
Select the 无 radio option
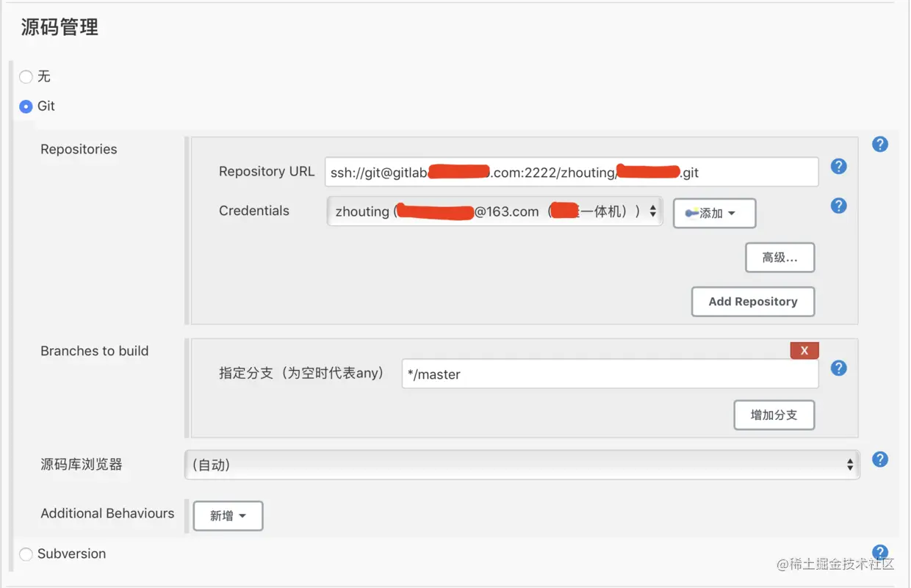[25, 76]
